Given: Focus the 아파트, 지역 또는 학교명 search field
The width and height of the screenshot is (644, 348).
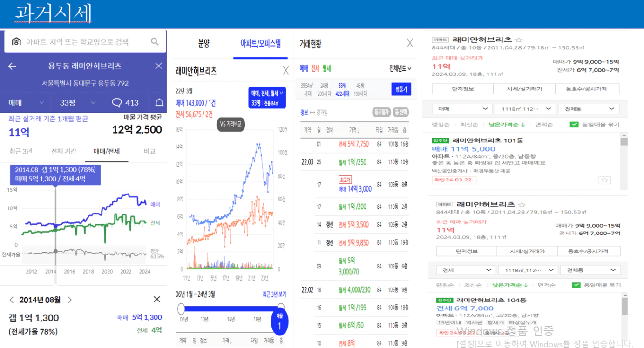Looking at the screenshot, I should point(85,42).
